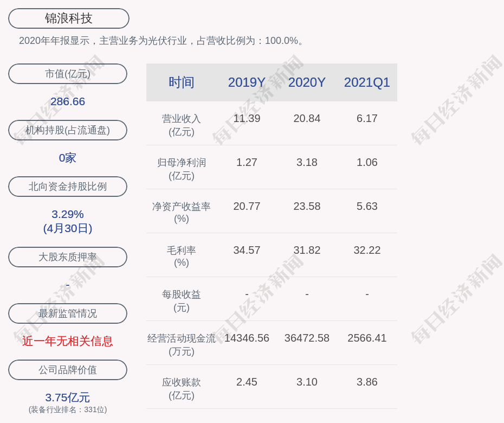Click the 最新监管情况 label

coord(68,313)
